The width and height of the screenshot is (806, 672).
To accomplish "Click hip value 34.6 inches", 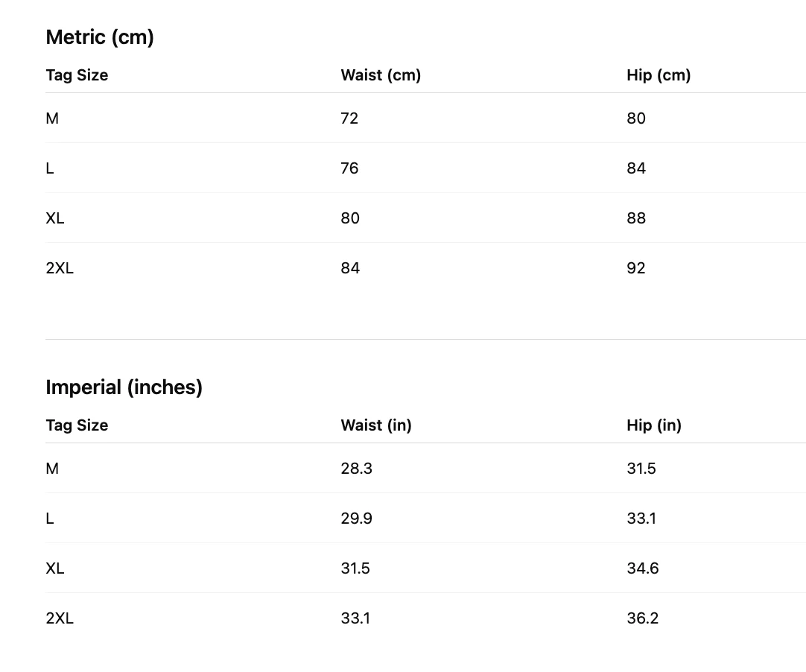I will click(643, 568).
